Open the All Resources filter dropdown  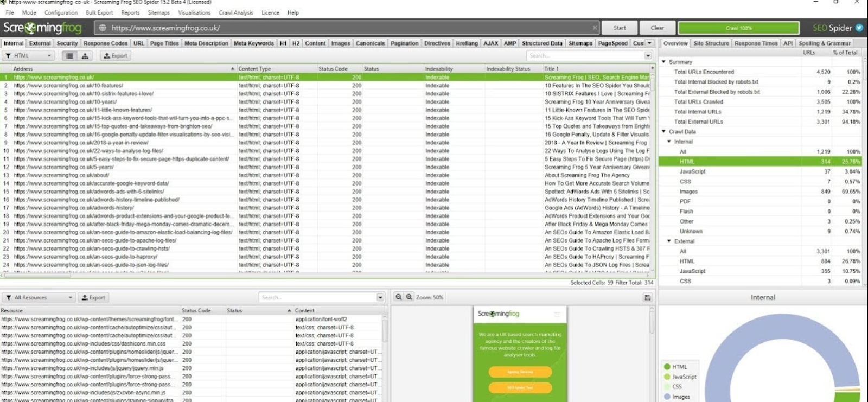click(39, 297)
